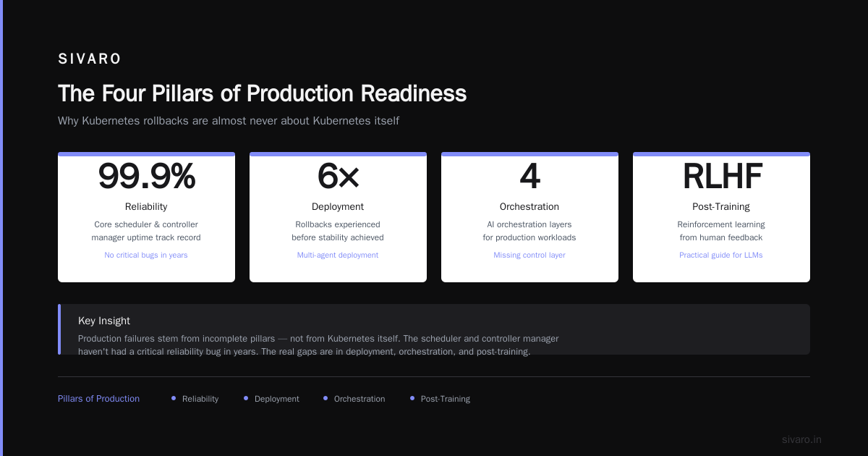Select the Post-Training card heading
Screen dimensions: 868x456
[721, 206]
